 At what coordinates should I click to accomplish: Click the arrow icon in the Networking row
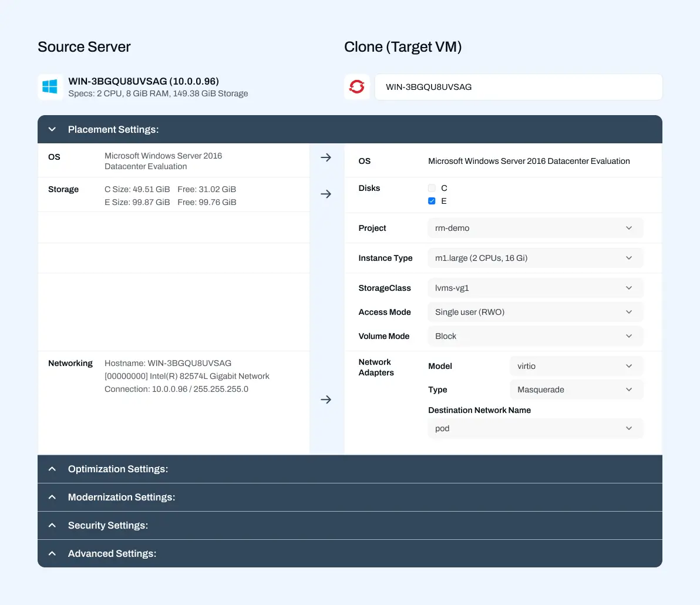click(x=326, y=399)
